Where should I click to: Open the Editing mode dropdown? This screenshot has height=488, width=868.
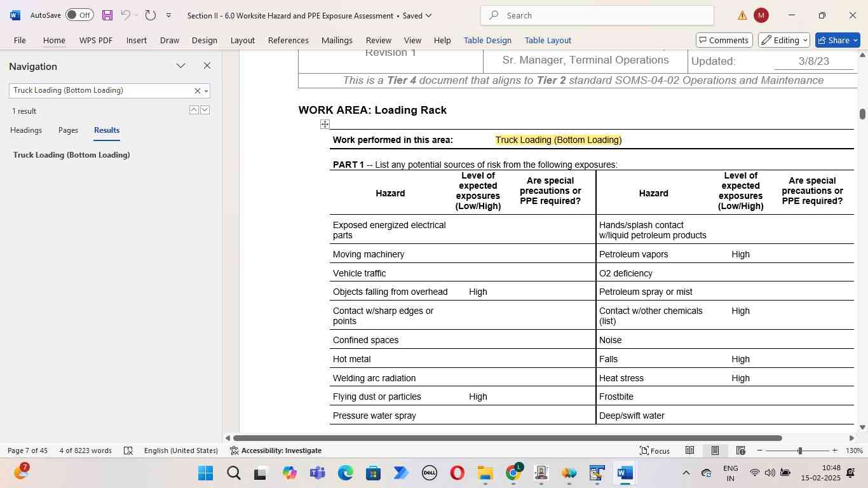(x=784, y=40)
